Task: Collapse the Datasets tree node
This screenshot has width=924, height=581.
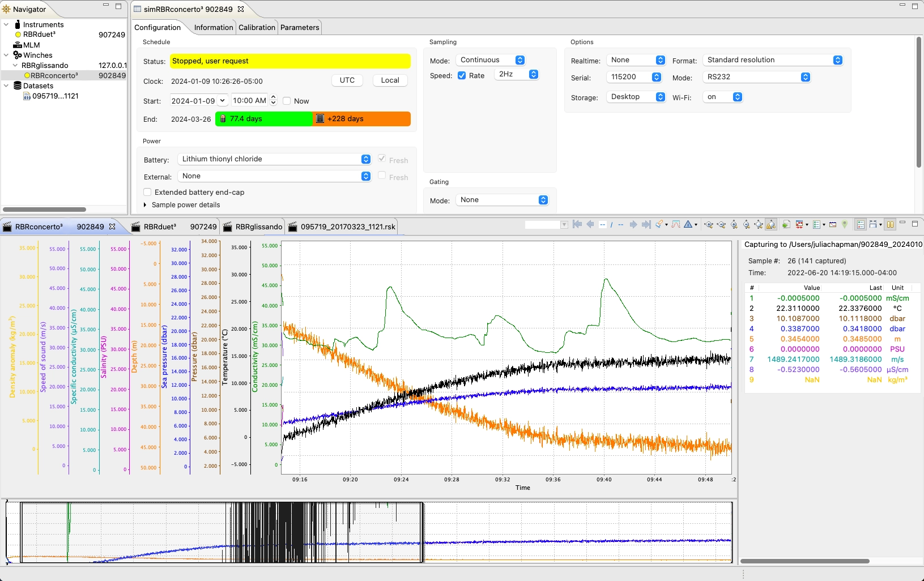Action: [x=6, y=86]
